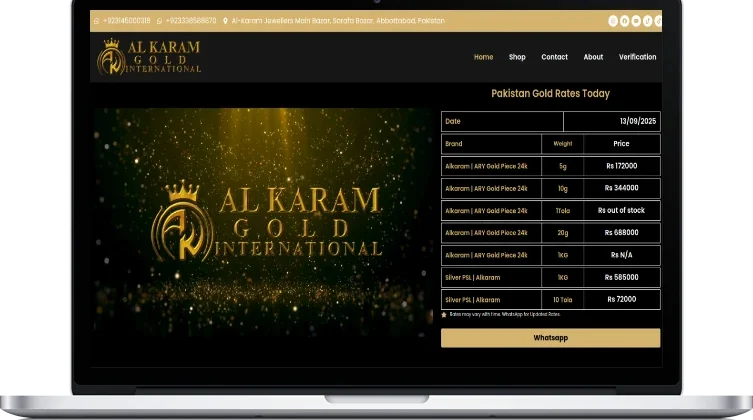The height and width of the screenshot is (420, 753).
Task: Click the 1KG weight cell in the Rs N/A row
Action: [x=562, y=255]
